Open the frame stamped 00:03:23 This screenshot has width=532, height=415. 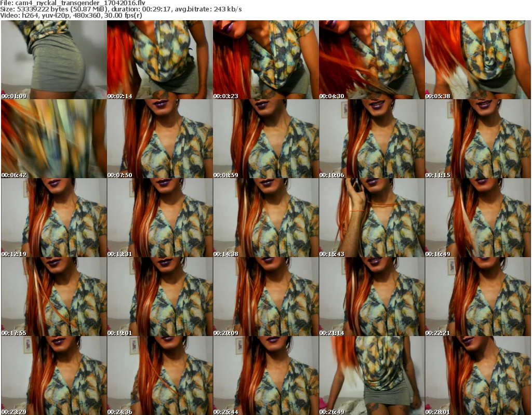[x=265, y=60]
